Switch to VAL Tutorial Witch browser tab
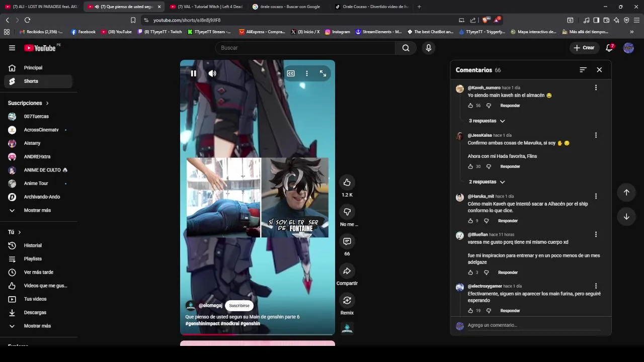 click(206, 7)
